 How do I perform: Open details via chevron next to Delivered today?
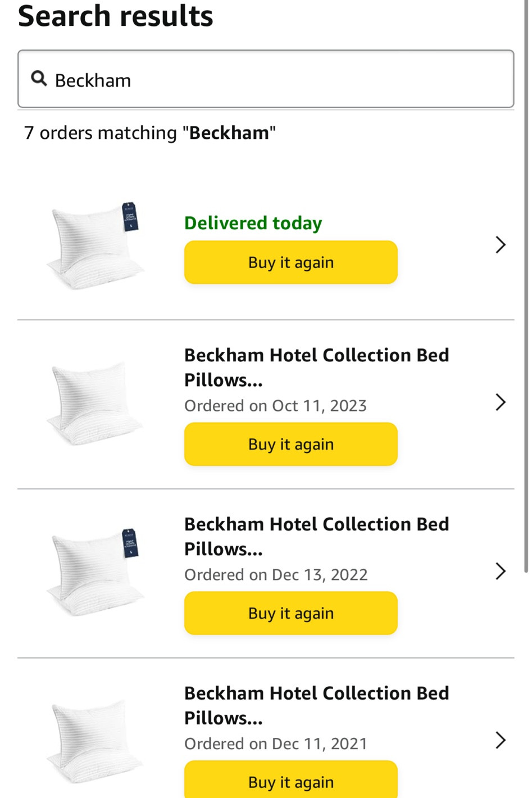tap(500, 244)
